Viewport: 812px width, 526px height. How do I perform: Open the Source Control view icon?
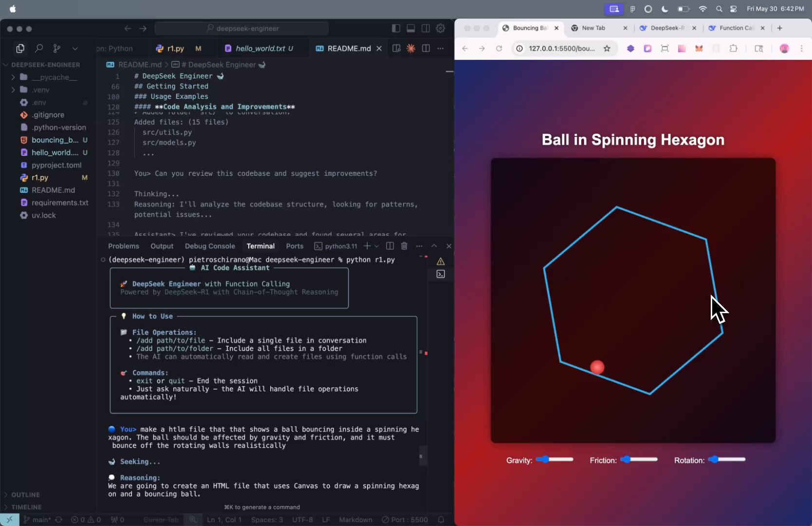click(x=57, y=48)
